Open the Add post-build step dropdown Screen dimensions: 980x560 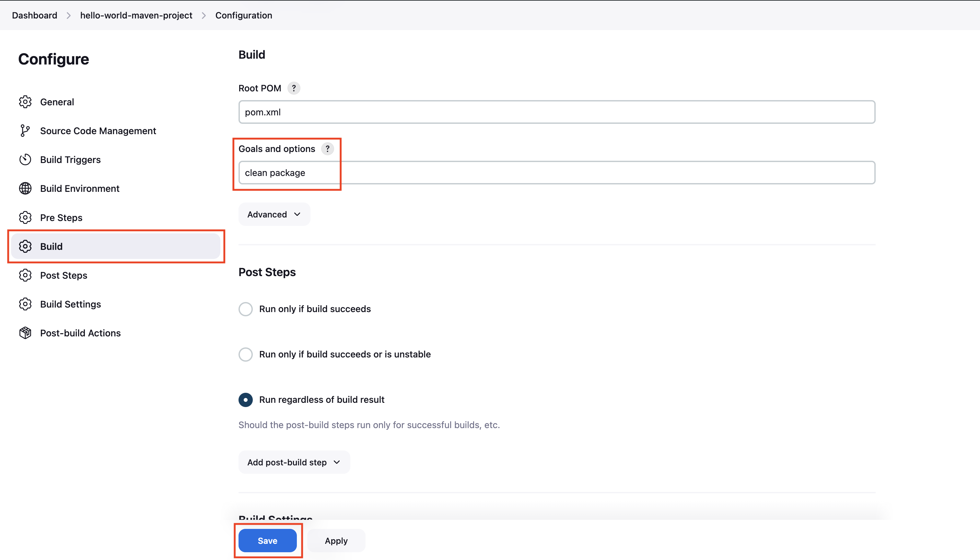(294, 462)
